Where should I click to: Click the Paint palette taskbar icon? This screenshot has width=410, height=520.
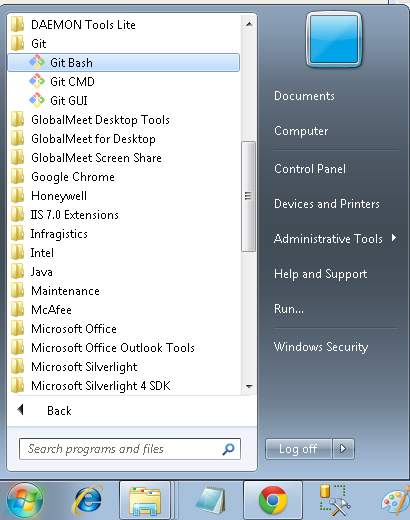[396, 500]
